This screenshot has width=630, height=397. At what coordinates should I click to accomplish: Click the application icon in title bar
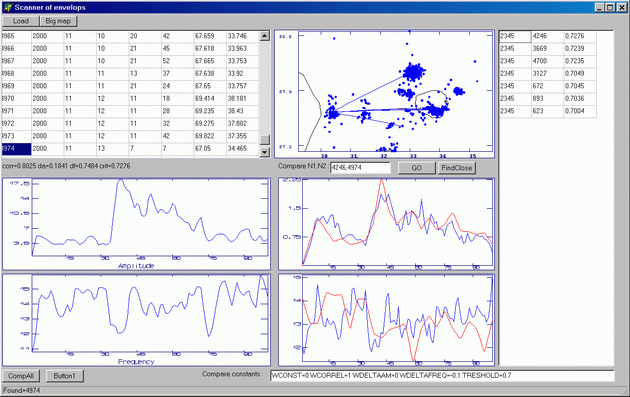(x=8, y=7)
